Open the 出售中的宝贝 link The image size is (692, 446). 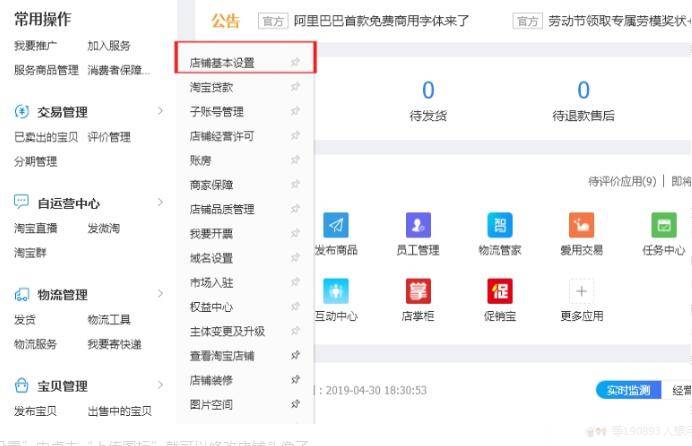click(x=120, y=411)
